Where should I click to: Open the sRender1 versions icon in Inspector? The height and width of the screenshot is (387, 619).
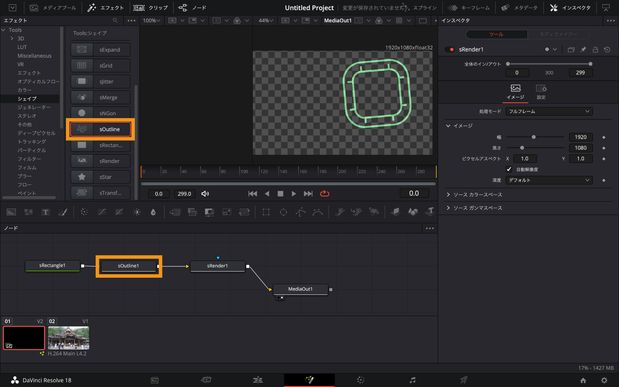571,50
